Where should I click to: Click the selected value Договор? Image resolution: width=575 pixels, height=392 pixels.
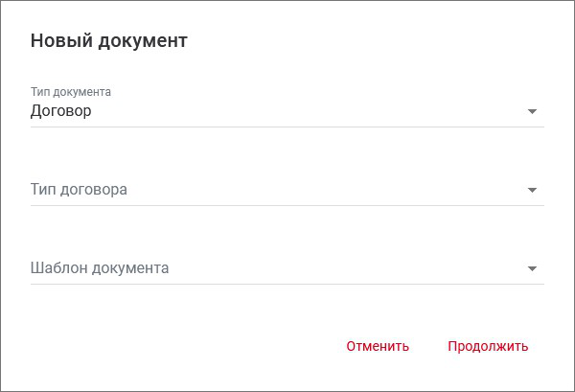(x=61, y=111)
